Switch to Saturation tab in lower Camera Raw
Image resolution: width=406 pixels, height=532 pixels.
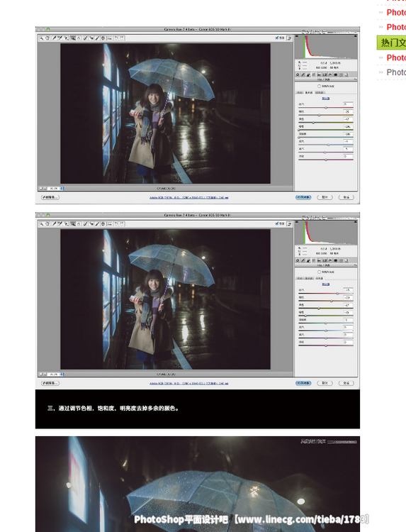(x=309, y=279)
